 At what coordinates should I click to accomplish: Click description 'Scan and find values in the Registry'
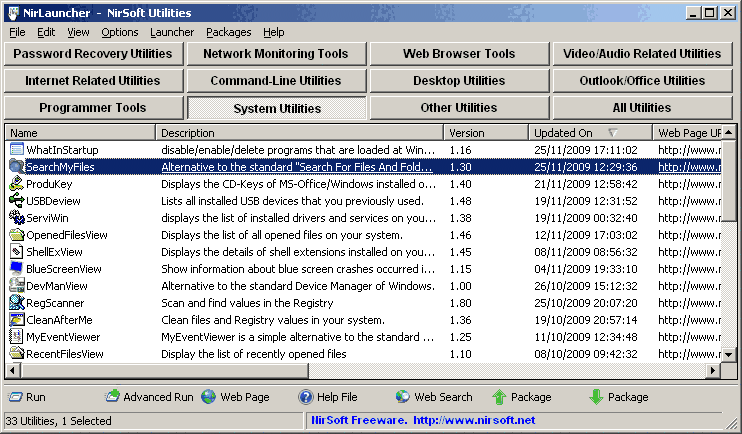click(247, 303)
